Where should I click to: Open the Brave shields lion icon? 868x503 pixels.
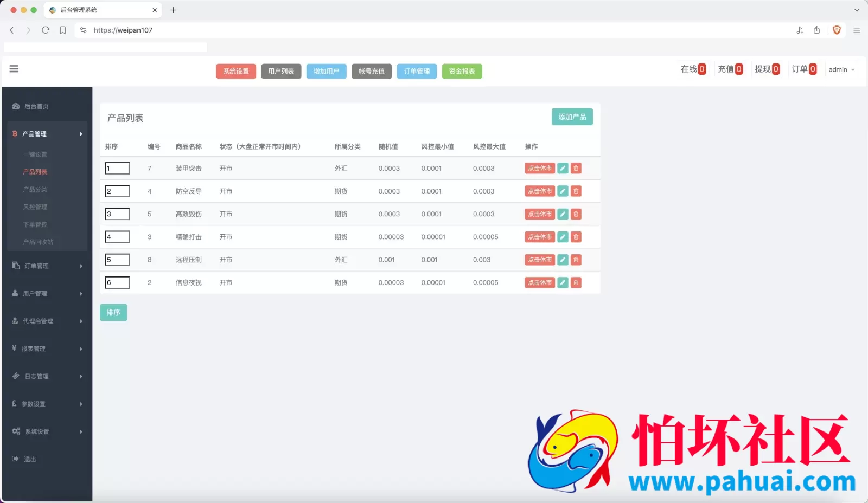pos(837,30)
